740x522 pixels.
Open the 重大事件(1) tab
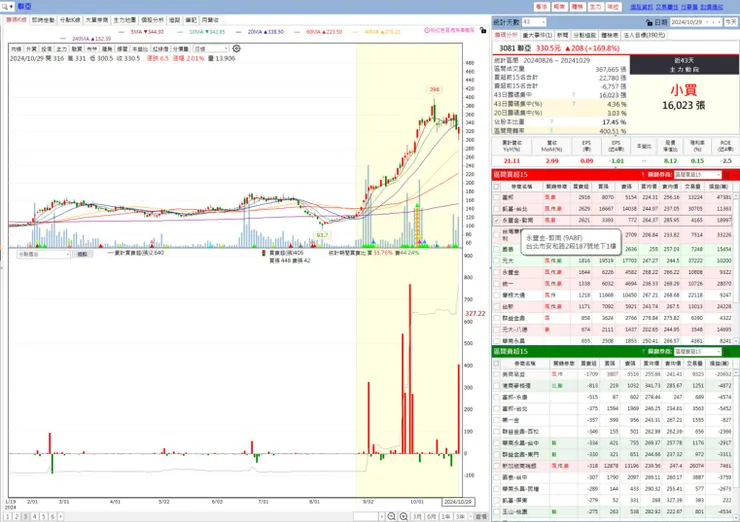pos(537,35)
